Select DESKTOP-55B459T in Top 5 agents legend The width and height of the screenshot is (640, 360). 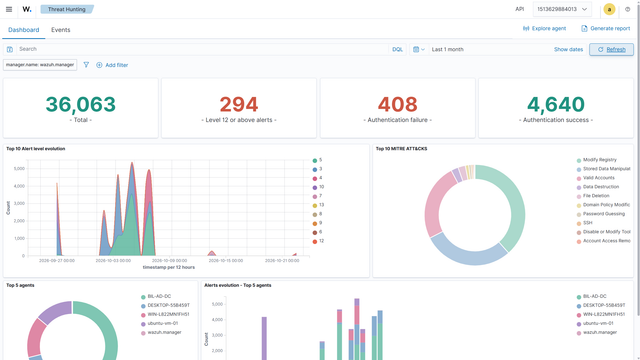pos(166,305)
